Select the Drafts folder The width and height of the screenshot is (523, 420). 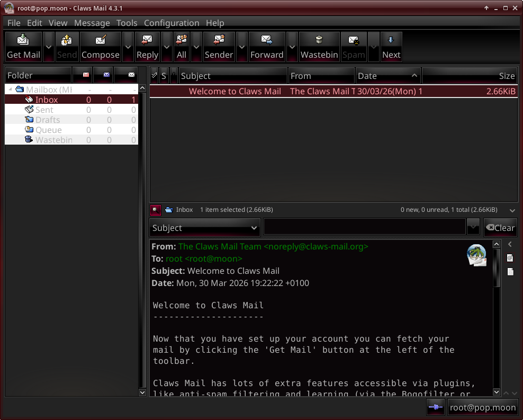click(47, 120)
